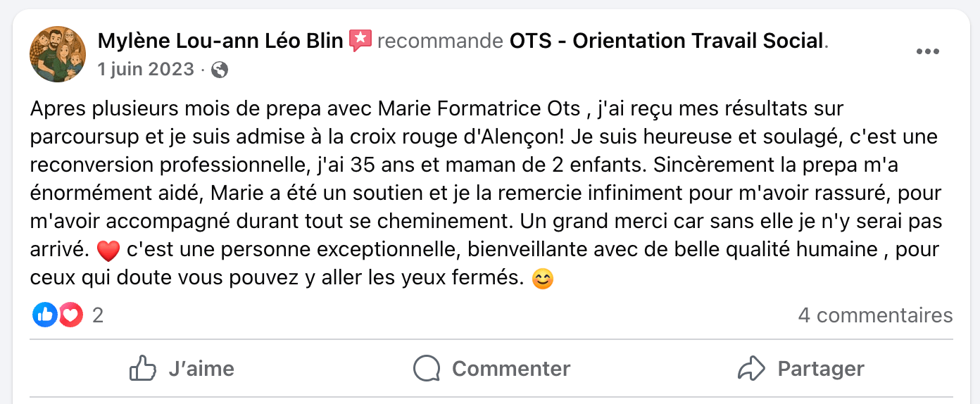Show the reactions count of 2

tap(98, 315)
